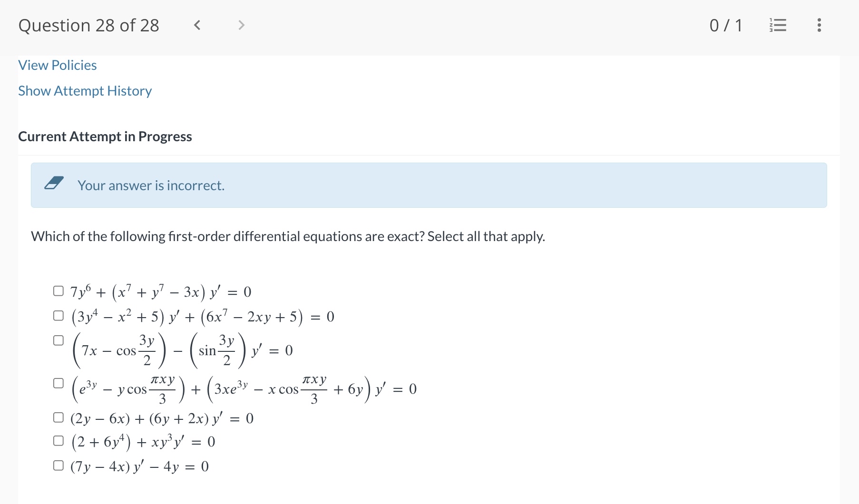Open the question list navigator icon
Viewport: 859px width, 504px height.
coord(778,25)
